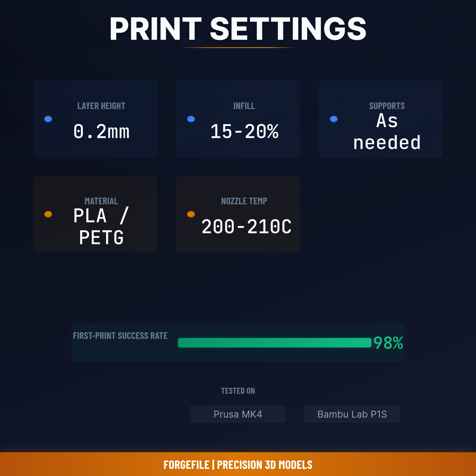Click the blue dot beside Supports
Image resolution: width=476 pixels, height=476 pixels.
click(x=334, y=119)
